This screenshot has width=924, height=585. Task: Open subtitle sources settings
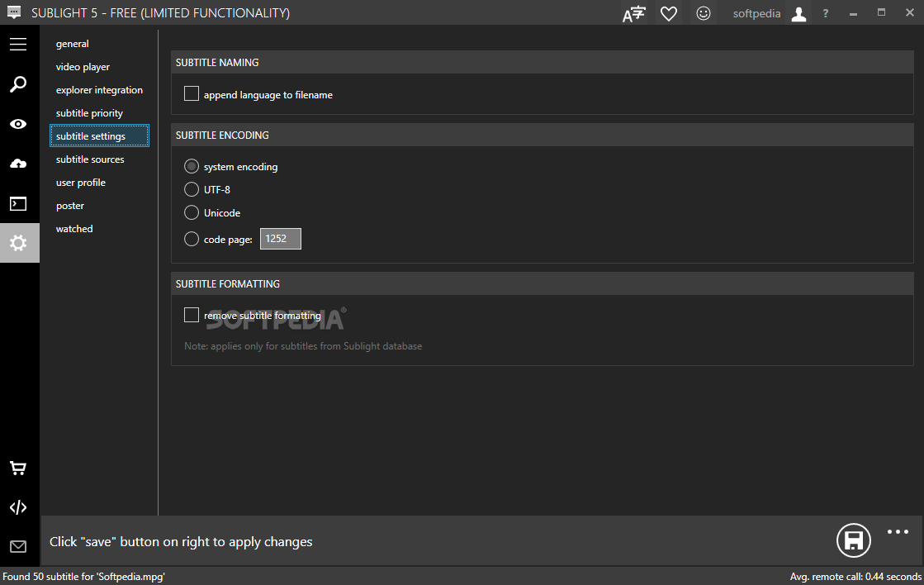click(x=90, y=159)
